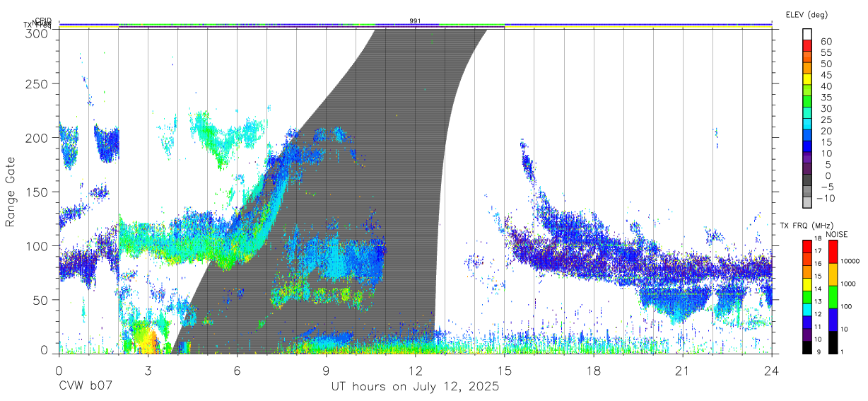The height and width of the screenshot is (401, 868).
Task: Click the '18' UT hour tick label
Action: pos(594,370)
